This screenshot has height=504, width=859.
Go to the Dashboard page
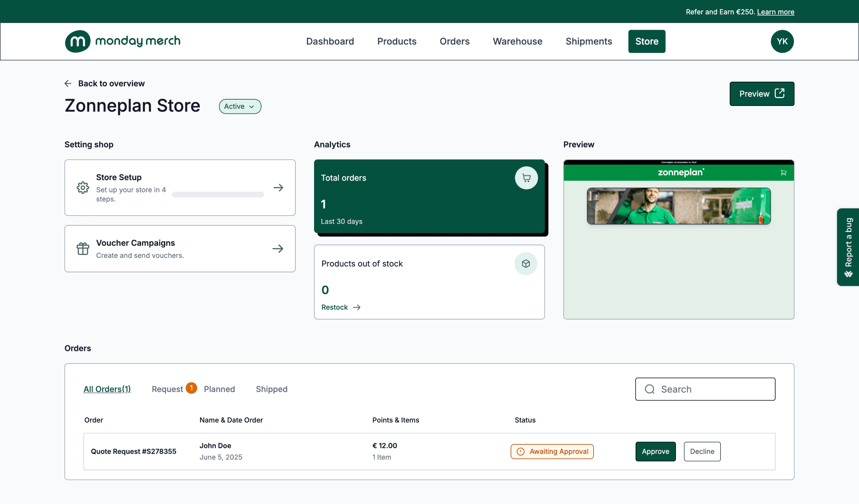[x=330, y=41]
